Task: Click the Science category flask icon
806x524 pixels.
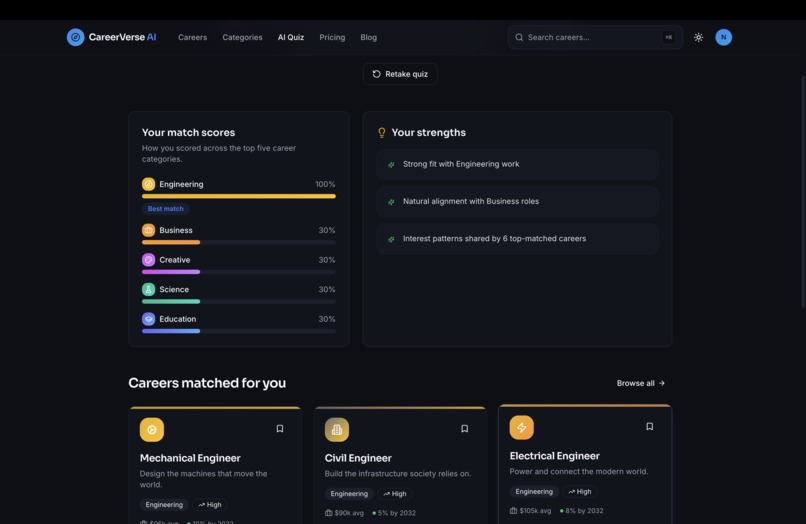Action: 149,289
